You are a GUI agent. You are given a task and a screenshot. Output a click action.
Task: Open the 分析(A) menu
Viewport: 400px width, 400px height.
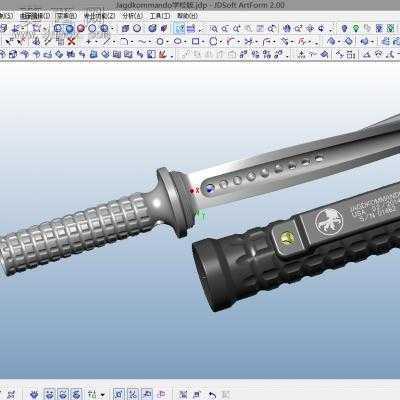[132, 16]
